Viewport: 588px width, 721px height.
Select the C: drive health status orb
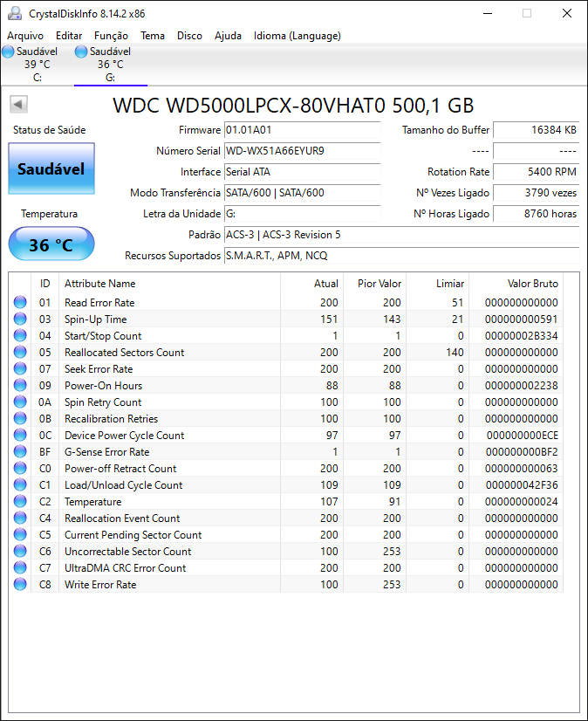pyautogui.click(x=8, y=51)
